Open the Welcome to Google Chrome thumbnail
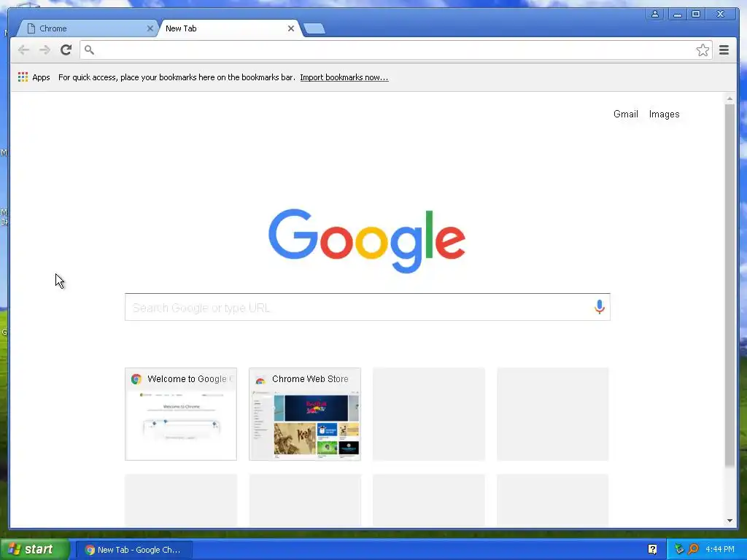This screenshot has width=747, height=560. point(181,414)
